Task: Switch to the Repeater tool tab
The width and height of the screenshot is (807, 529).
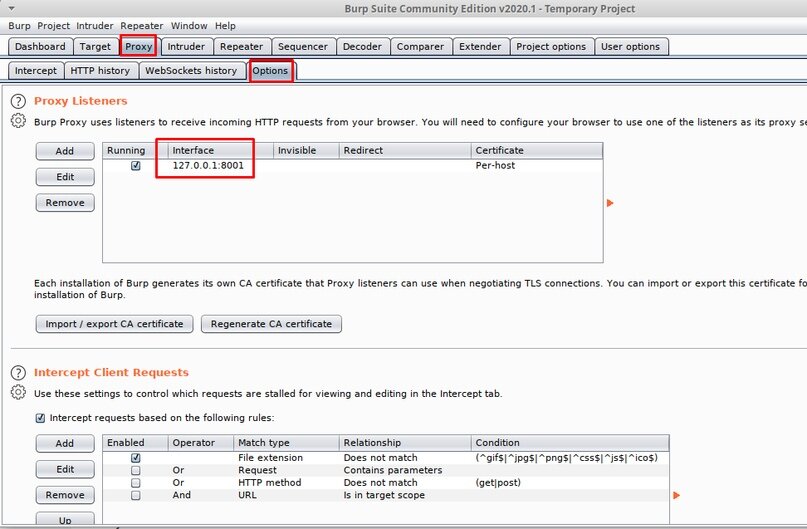Action: pyautogui.click(x=241, y=46)
